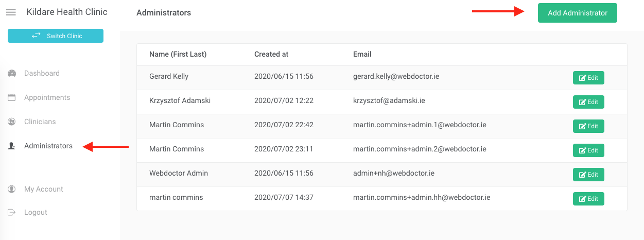The height and width of the screenshot is (240, 644).
Task: Select the Dashboard menu item
Action: [42, 73]
